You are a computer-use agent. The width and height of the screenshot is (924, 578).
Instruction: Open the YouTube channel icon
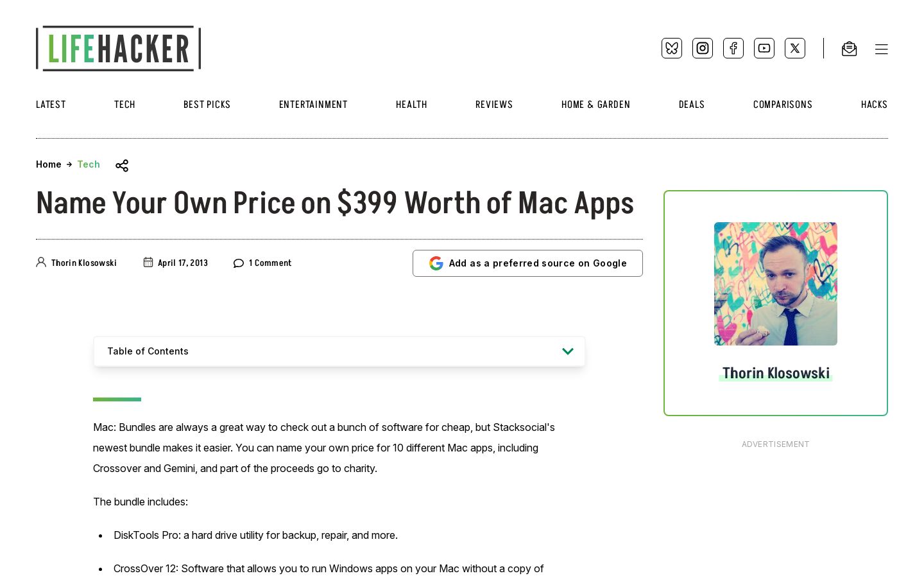(764, 48)
